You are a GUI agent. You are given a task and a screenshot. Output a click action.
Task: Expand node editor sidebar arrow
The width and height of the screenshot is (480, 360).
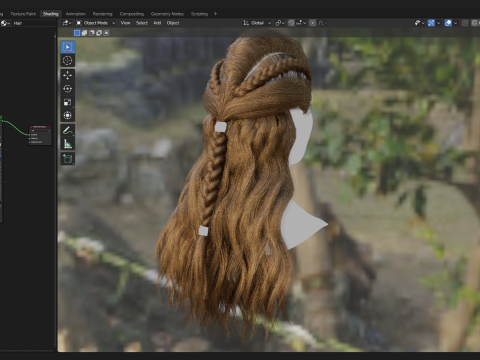[x=55, y=36]
